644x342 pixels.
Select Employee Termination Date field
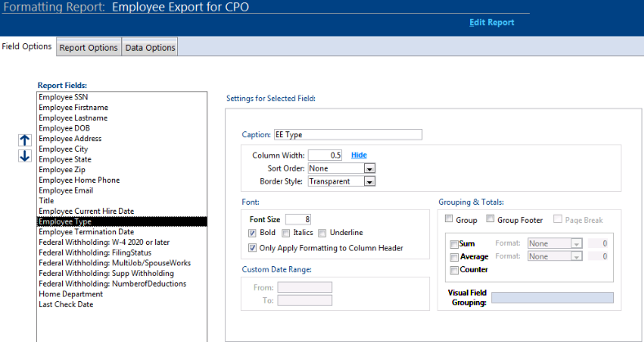pyautogui.click(x=122, y=232)
